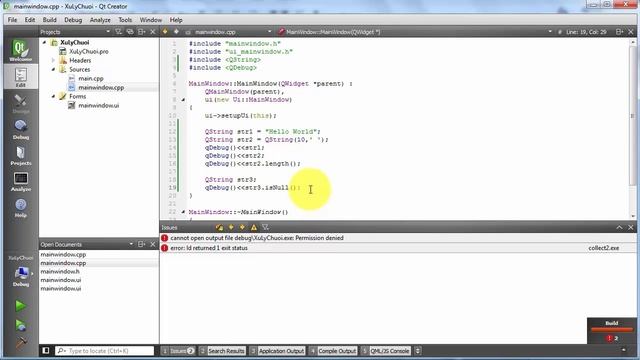Screen dimensions: 640x360
Task: Switch to Edit mode
Action: click(20, 77)
